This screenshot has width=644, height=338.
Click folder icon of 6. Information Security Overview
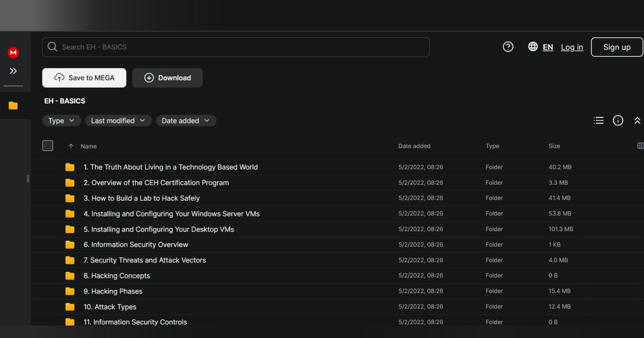70,245
